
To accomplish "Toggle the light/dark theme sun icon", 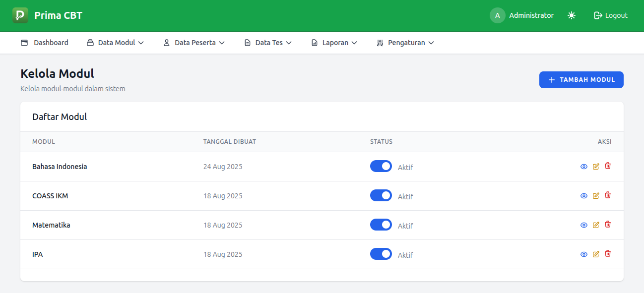I will click(x=572, y=15).
